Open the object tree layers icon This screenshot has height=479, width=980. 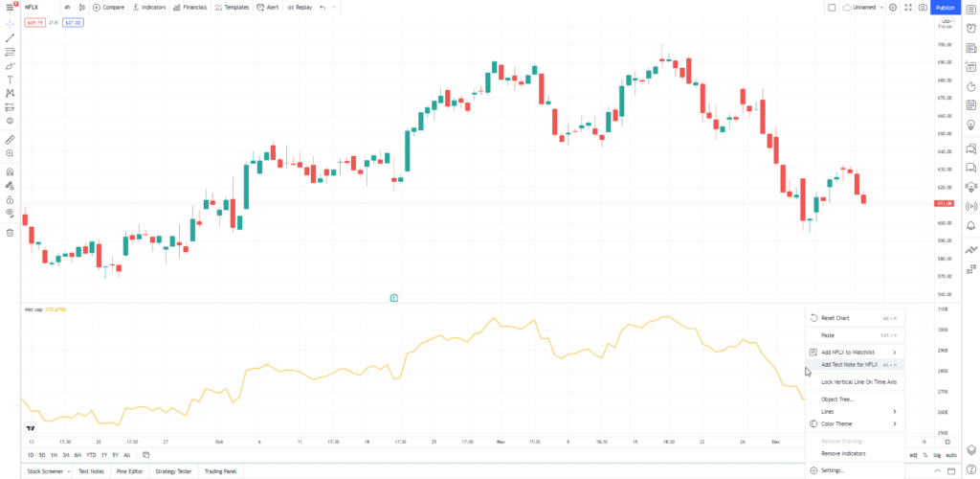970,450
